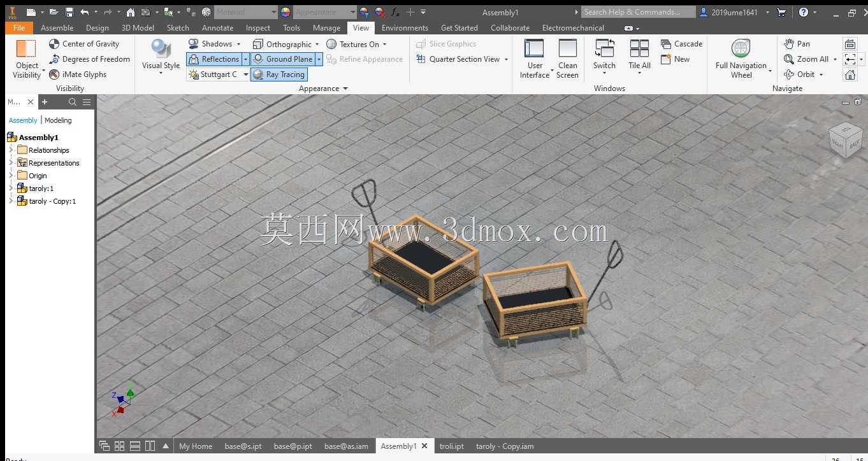Toggle Reflections display

coord(214,59)
